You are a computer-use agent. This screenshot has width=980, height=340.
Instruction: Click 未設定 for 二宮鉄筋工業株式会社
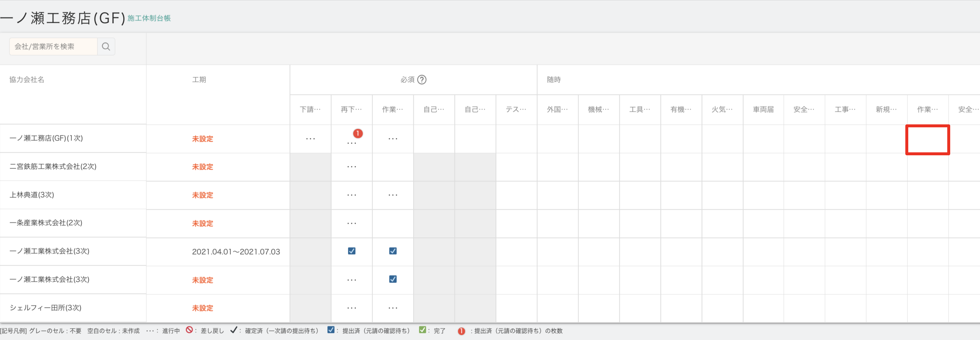coord(202,167)
